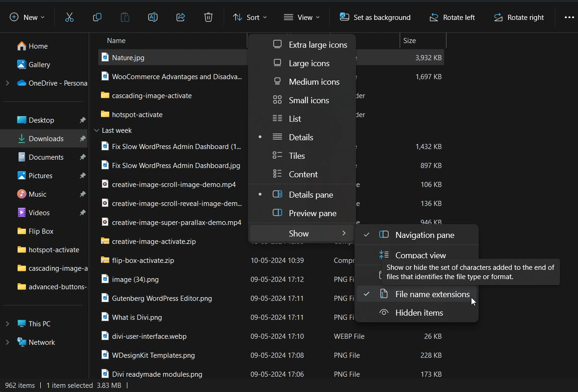Click the Rename icon in toolbar
Screen dimensions: 578x392
(x=153, y=17)
